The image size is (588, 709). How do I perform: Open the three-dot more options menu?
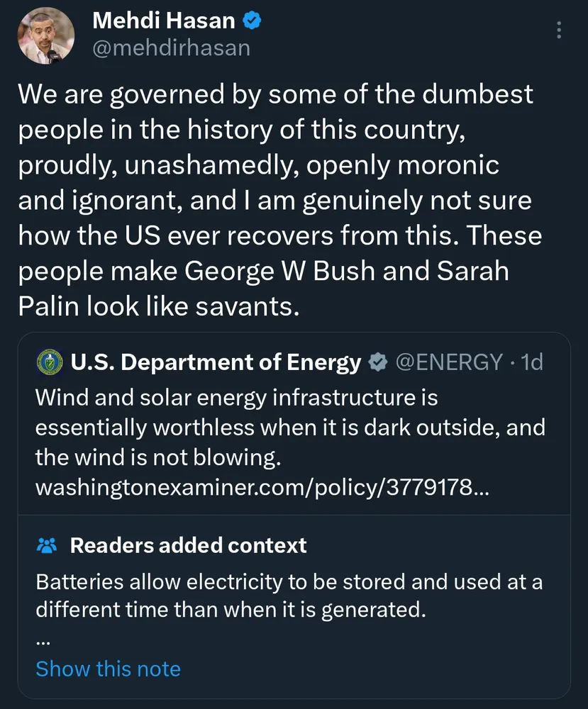tap(560, 31)
